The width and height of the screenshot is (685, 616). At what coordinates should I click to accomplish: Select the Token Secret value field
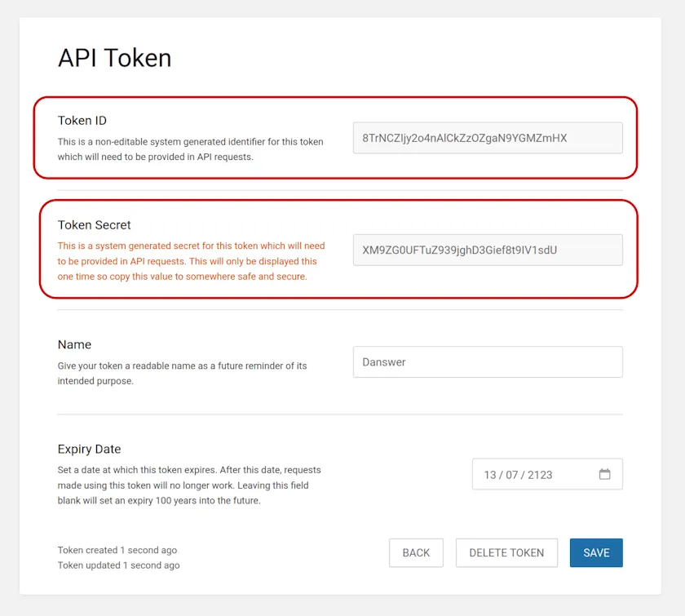[488, 250]
